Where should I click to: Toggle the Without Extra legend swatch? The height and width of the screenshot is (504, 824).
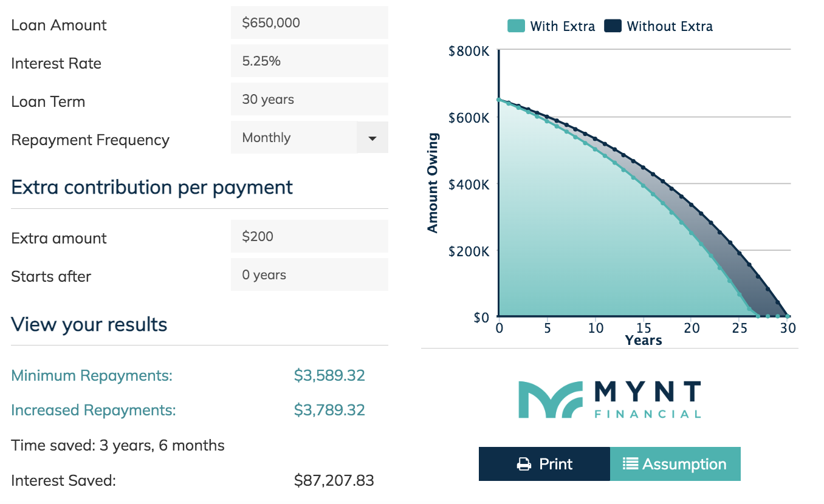click(613, 26)
